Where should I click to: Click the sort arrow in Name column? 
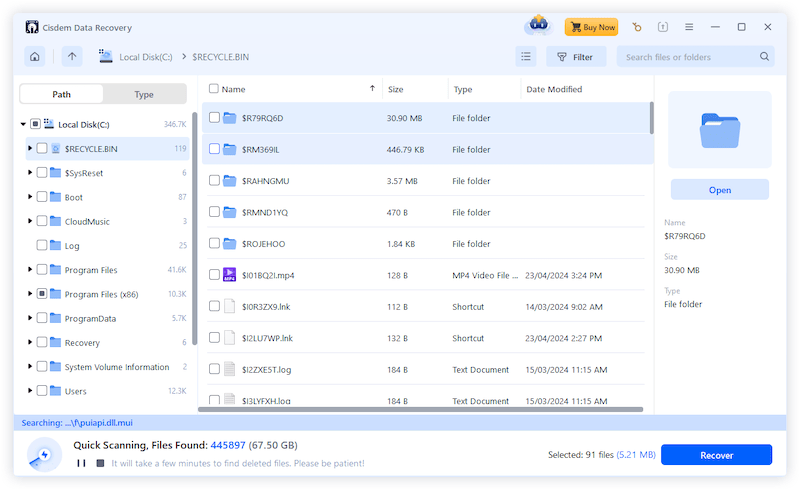coord(372,88)
